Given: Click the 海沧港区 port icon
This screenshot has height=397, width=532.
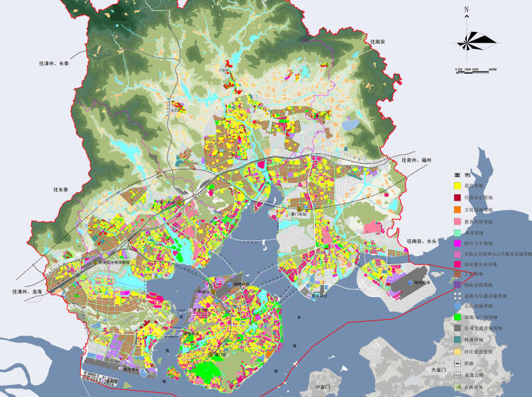Looking at the screenshot, I should click(120, 369).
